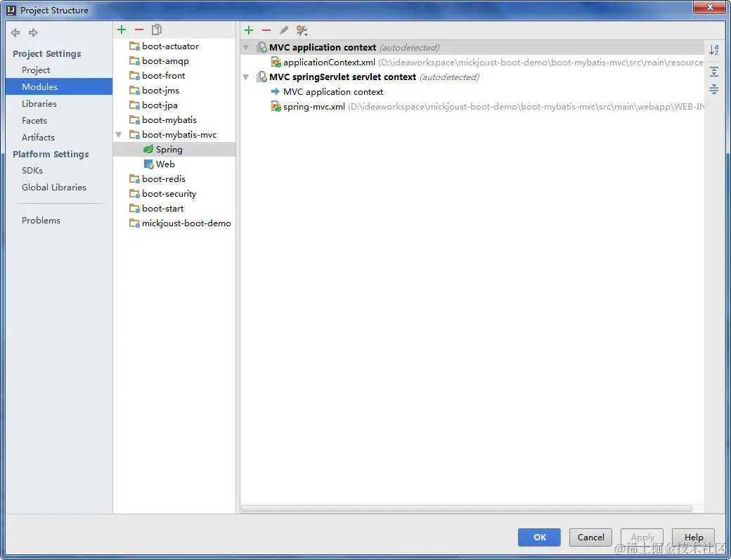Click the horizontal scrollbar in context panel
This screenshot has width=731, height=560.
[x=467, y=509]
